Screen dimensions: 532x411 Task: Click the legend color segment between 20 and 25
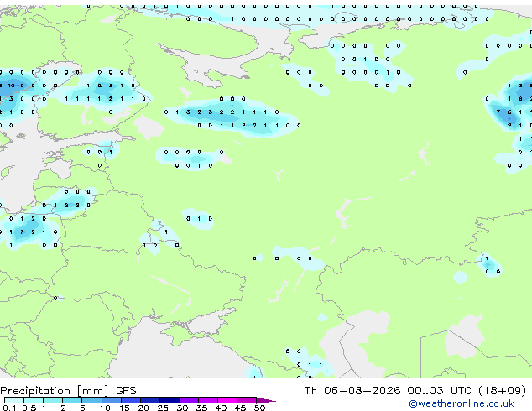coord(150,400)
